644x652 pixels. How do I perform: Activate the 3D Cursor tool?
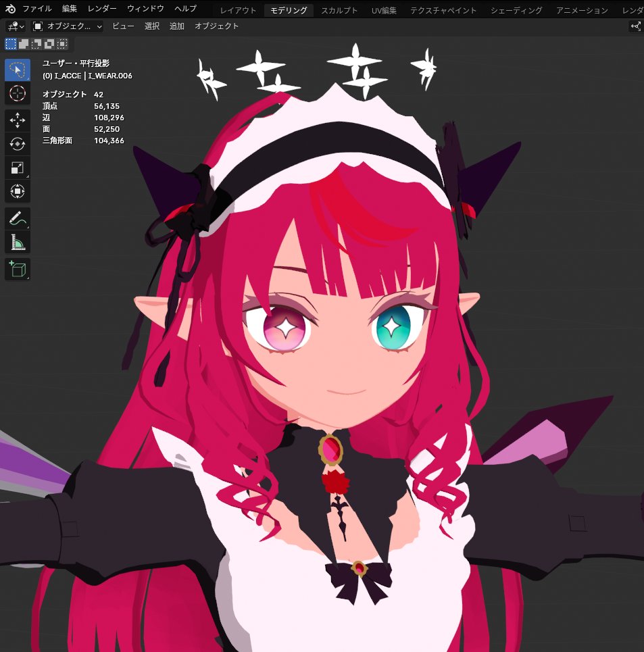click(x=18, y=93)
